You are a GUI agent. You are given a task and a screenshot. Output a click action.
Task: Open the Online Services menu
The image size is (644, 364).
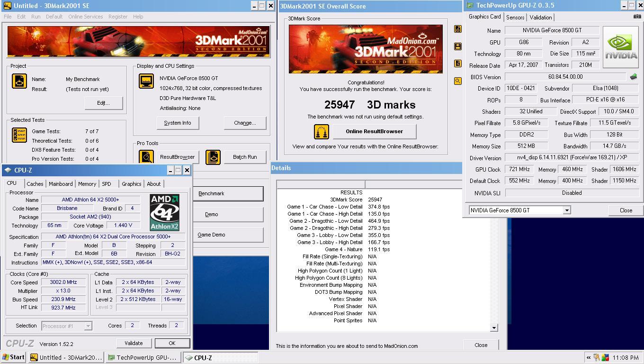(85, 17)
